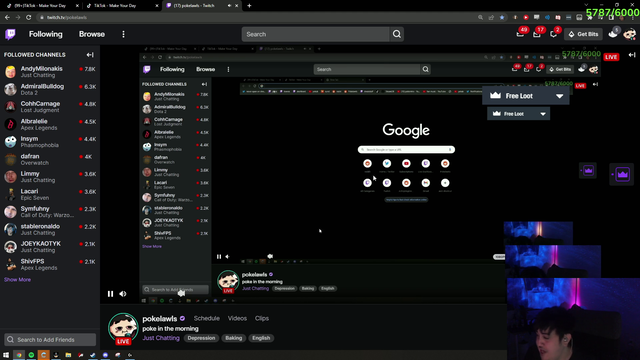The image size is (640, 360).
Task: Click the red YouTube extension icon
Action: click(x=526, y=17)
